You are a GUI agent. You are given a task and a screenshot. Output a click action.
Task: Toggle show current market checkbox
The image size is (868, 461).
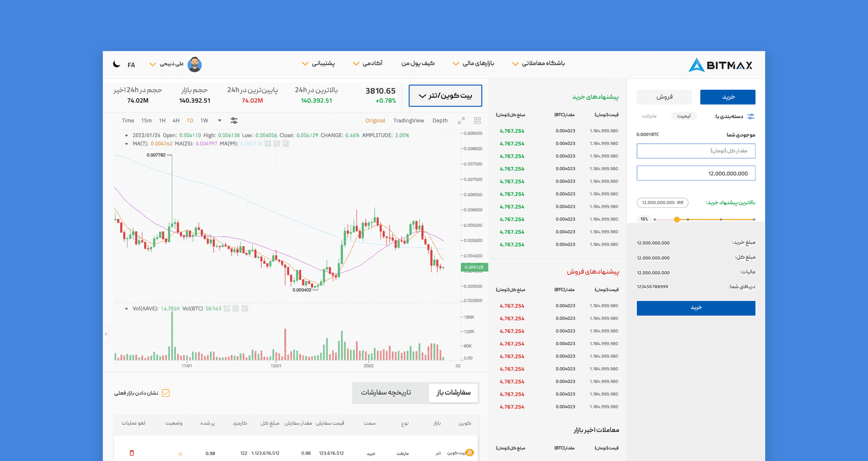[166, 393]
